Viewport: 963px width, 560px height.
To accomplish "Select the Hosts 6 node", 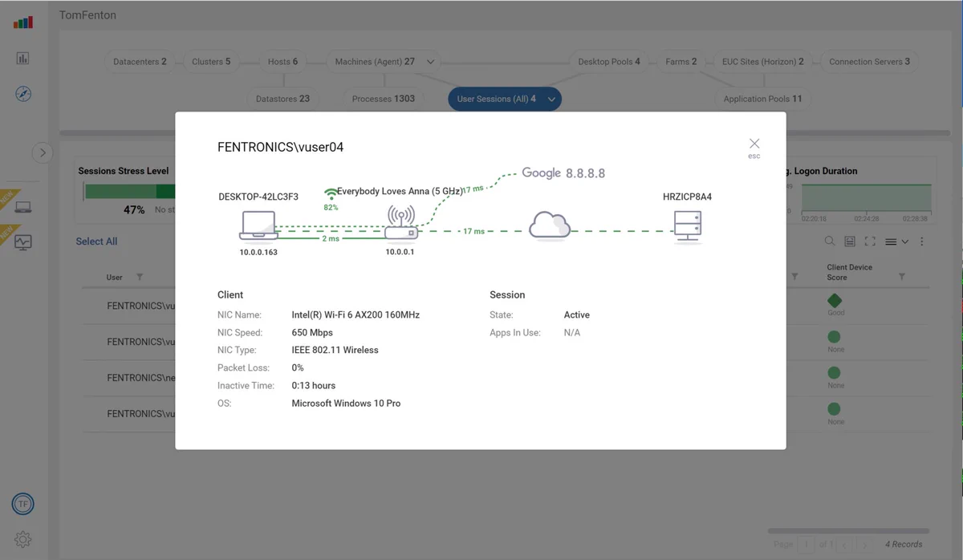I will coord(282,61).
